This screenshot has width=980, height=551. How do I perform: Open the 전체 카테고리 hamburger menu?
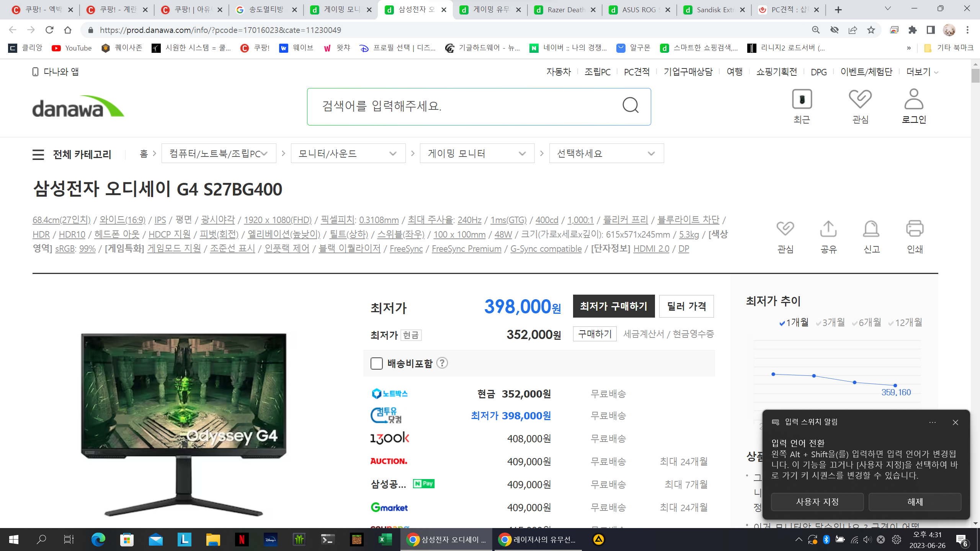point(38,155)
